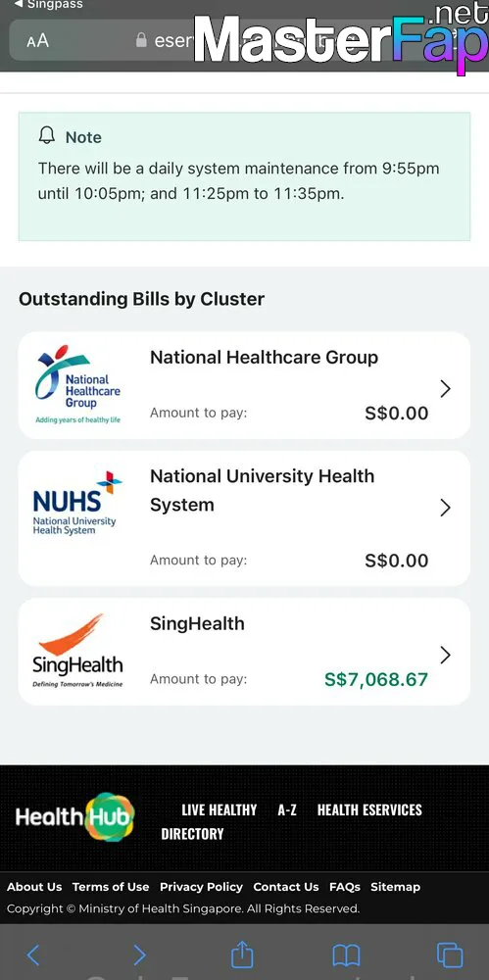The image size is (489, 980).
Task: Tap the lock icon in address bar
Action: tap(141, 40)
